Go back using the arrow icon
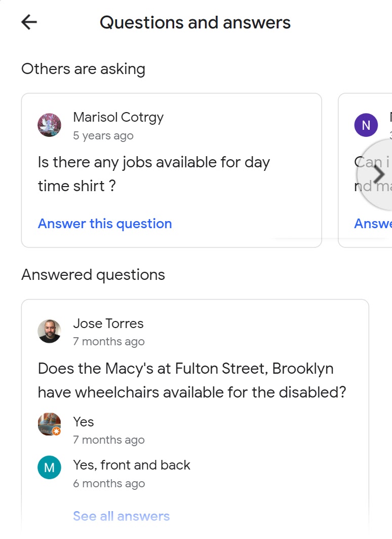This screenshot has height=539, width=392. click(x=29, y=22)
